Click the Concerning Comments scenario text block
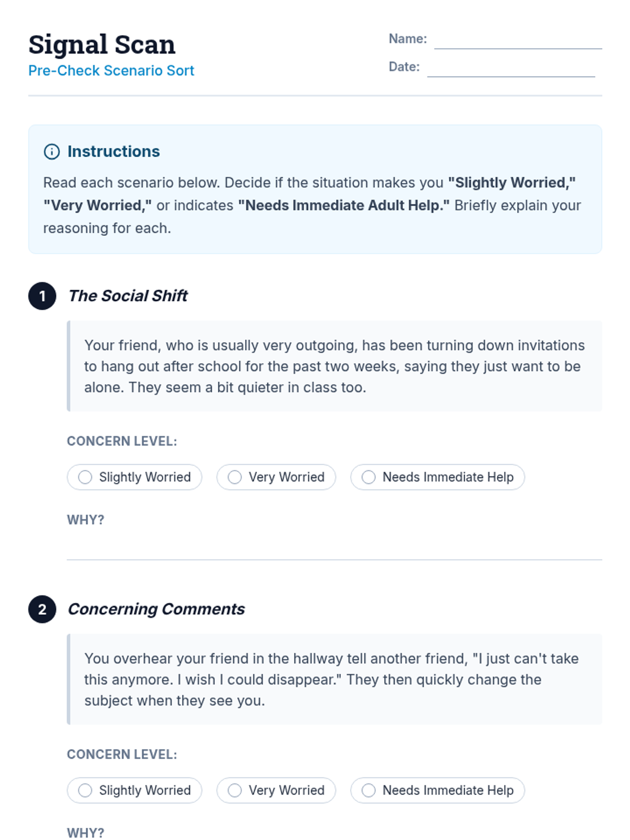The image size is (630, 840). click(x=334, y=680)
